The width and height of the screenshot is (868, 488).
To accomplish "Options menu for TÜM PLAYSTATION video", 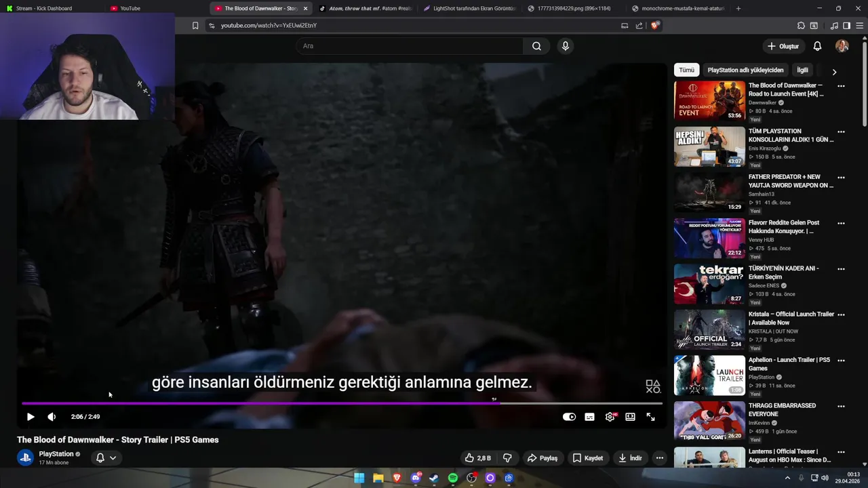I will tap(841, 131).
